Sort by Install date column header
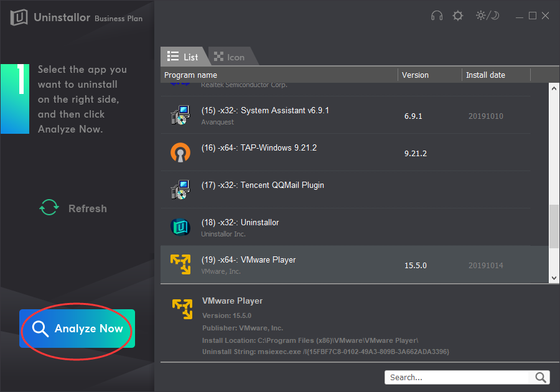560x392 pixels. coord(496,75)
